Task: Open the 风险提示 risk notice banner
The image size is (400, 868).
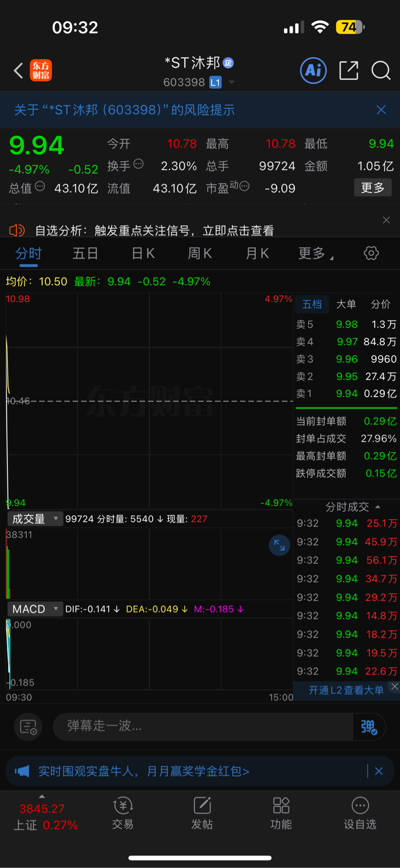Action: [124, 110]
